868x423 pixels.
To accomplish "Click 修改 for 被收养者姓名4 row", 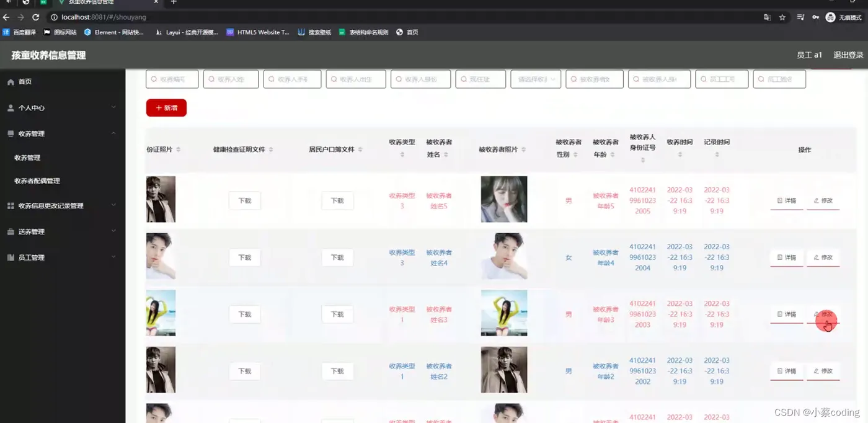I will coord(823,257).
